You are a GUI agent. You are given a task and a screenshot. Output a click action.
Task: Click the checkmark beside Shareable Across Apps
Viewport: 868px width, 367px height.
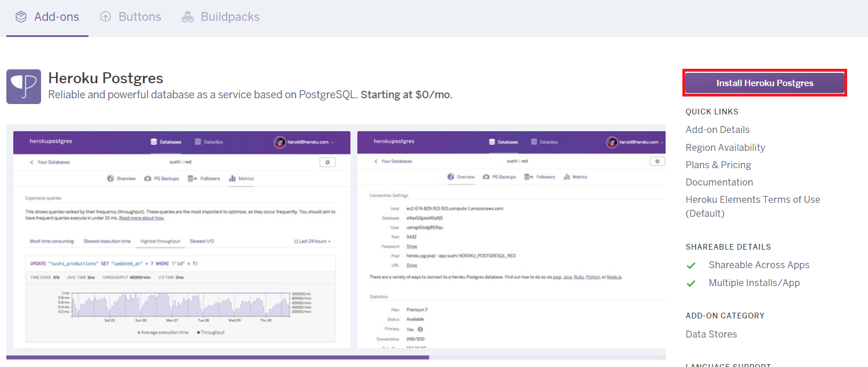pos(690,265)
